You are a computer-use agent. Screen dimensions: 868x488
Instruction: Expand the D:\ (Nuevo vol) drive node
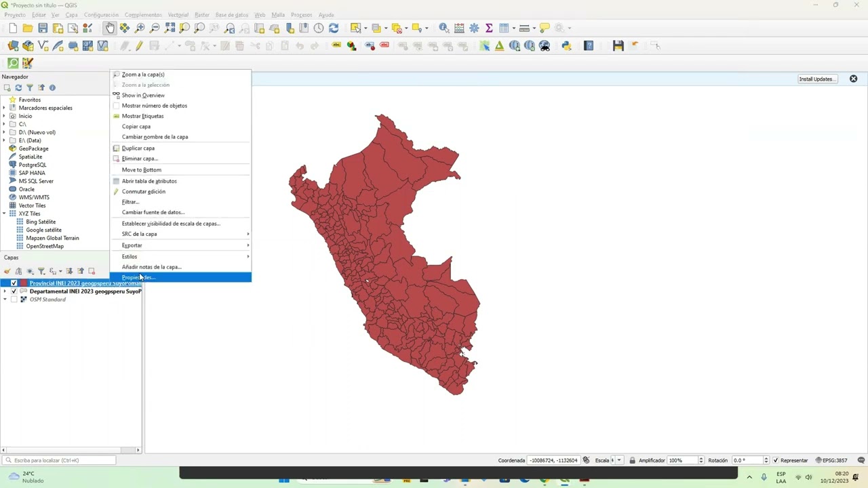point(4,132)
